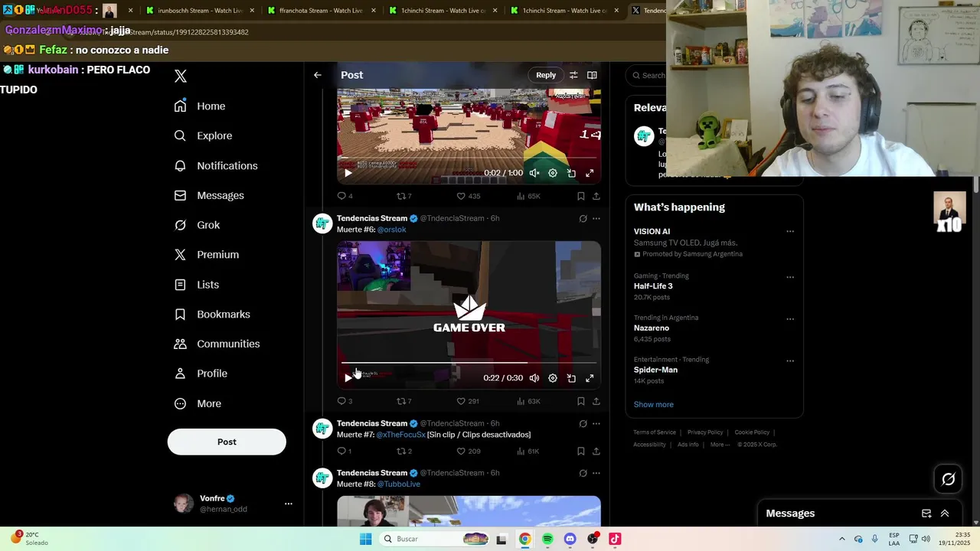Open settings gear on first video

(x=553, y=173)
